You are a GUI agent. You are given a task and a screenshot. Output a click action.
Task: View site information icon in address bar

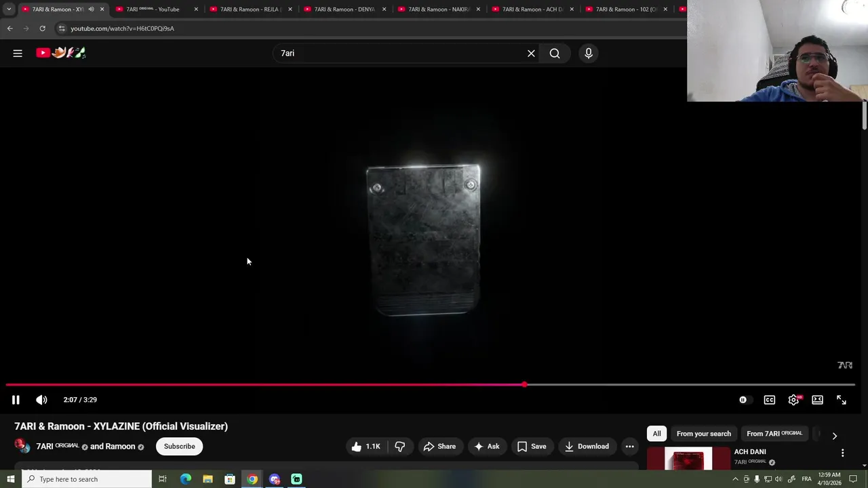[x=61, y=28]
